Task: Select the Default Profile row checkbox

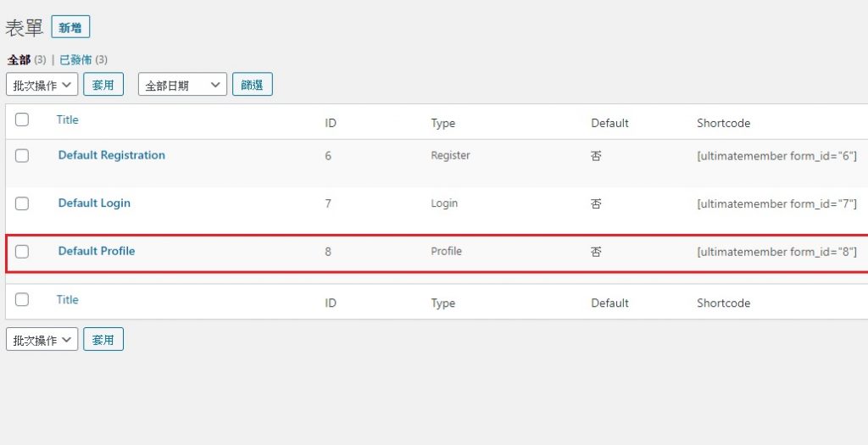Action: tap(22, 252)
